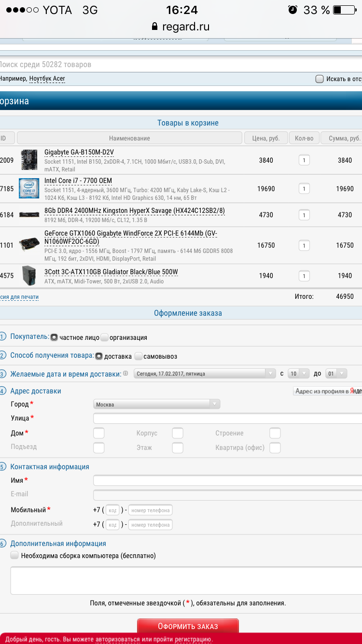Click the product search field
This screenshot has height=644, width=362.
(x=181, y=64)
